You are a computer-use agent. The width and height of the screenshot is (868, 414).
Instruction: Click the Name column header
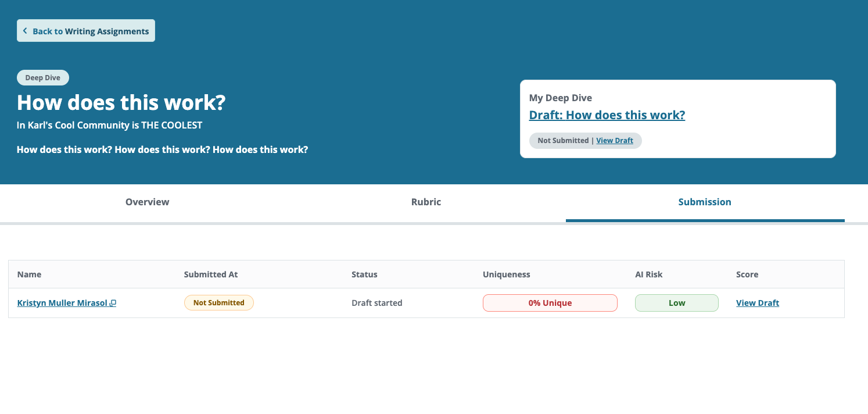[29, 274]
